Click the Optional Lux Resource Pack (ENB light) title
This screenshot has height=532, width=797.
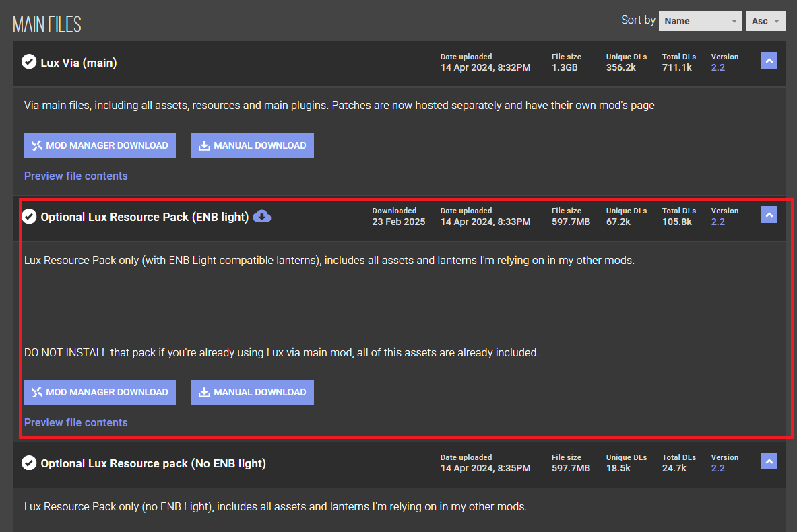click(x=144, y=217)
